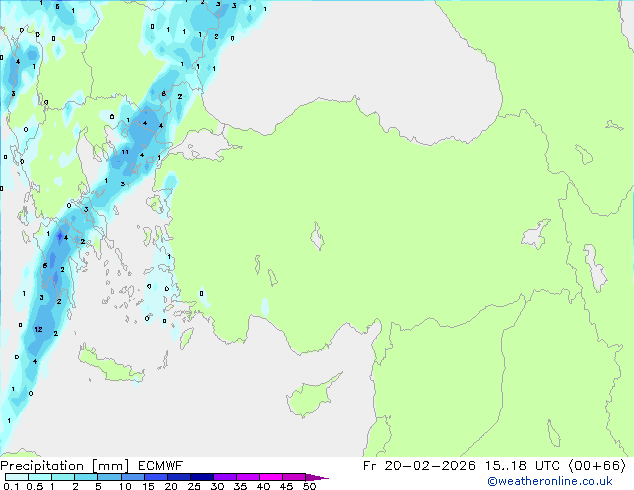The width and height of the screenshot is (634, 490).
Task: Click the '50' legend scale label
Action: click(309, 486)
